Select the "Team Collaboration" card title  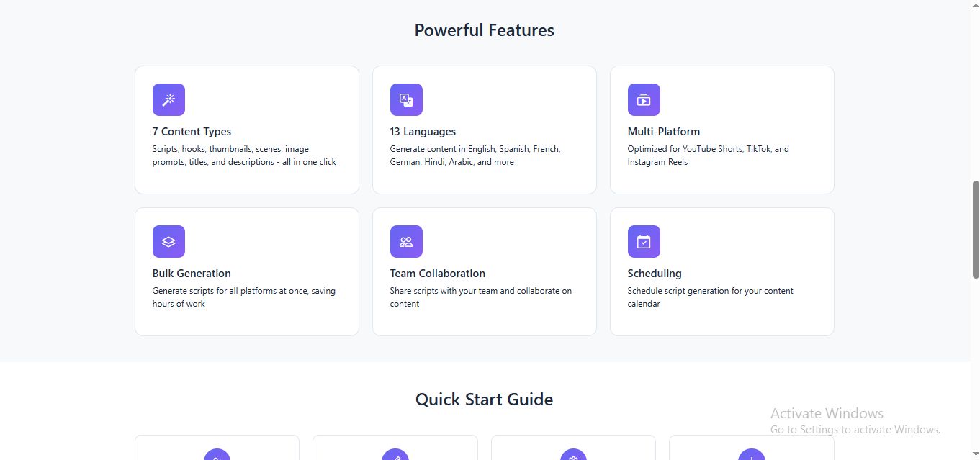[x=437, y=274]
